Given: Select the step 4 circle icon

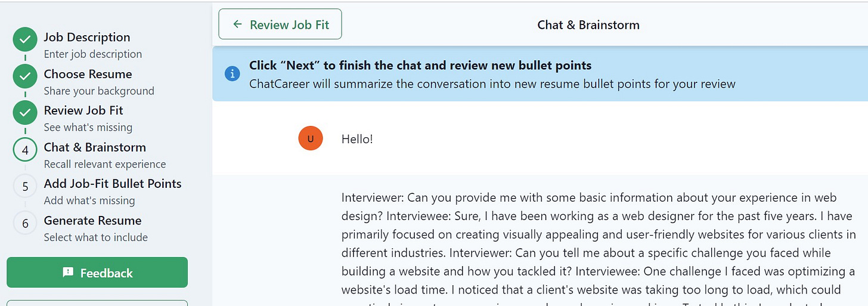Looking at the screenshot, I should [x=25, y=150].
